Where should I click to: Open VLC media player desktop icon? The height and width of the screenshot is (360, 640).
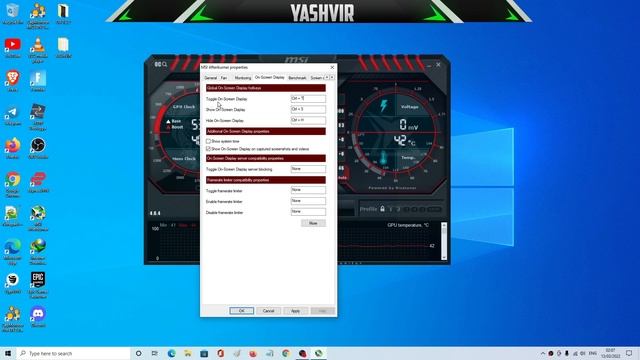click(38, 49)
